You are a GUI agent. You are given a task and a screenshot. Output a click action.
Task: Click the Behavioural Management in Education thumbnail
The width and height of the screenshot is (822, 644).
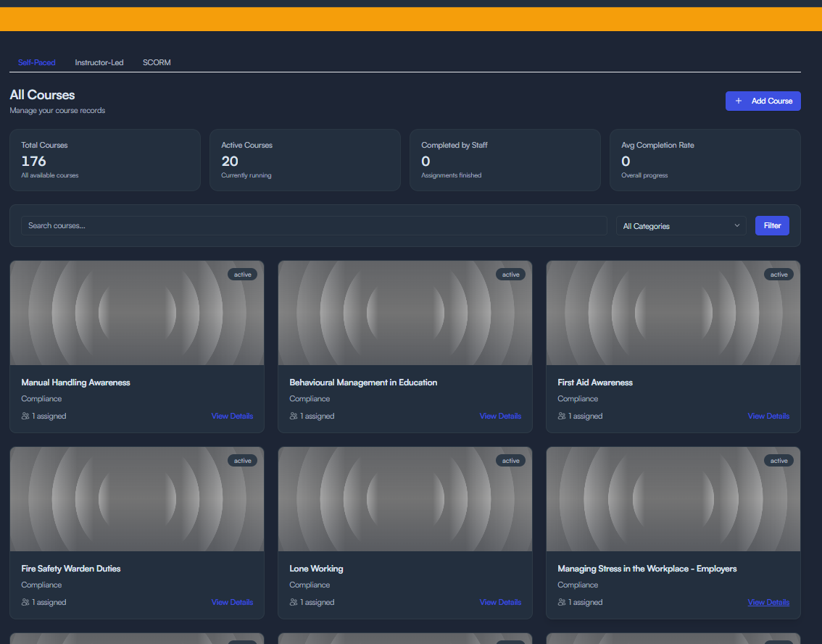(405, 313)
